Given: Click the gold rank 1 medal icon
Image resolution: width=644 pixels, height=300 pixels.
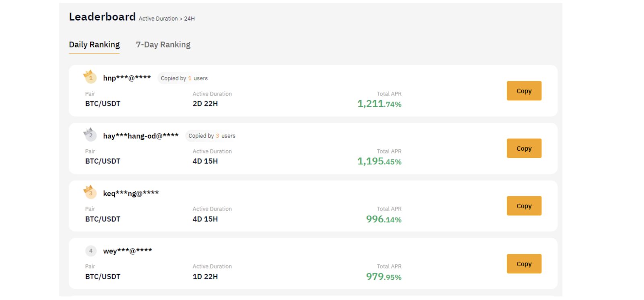Looking at the screenshot, I should [90, 77].
